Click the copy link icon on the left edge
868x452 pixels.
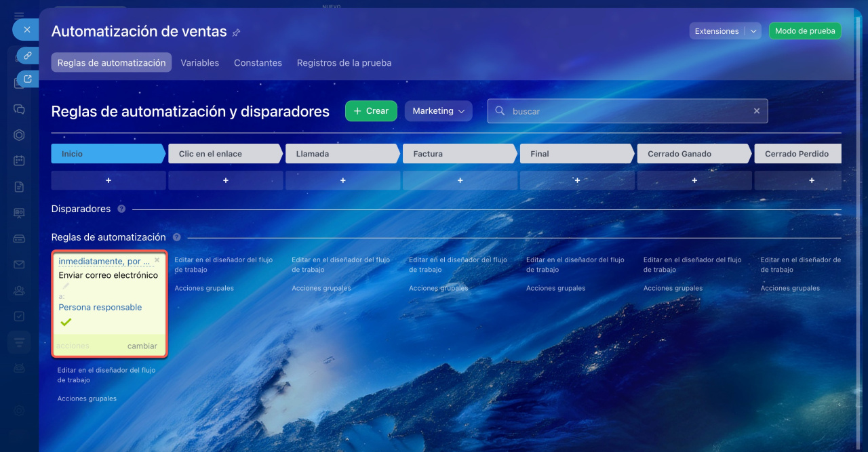coord(28,56)
